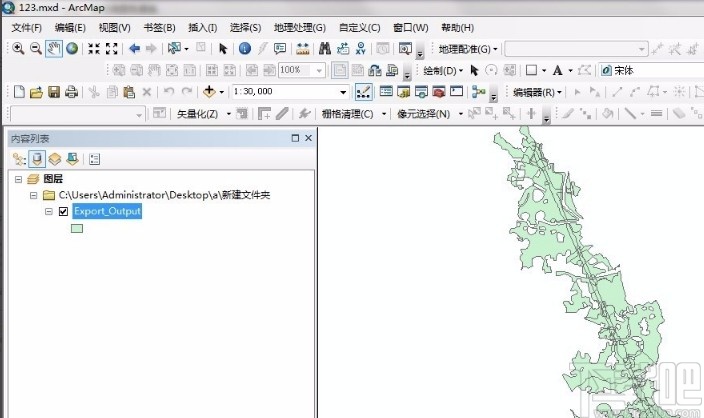The height and width of the screenshot is (418, 704).
Task: Activate the Identify tool
Action: click(245, 48)
